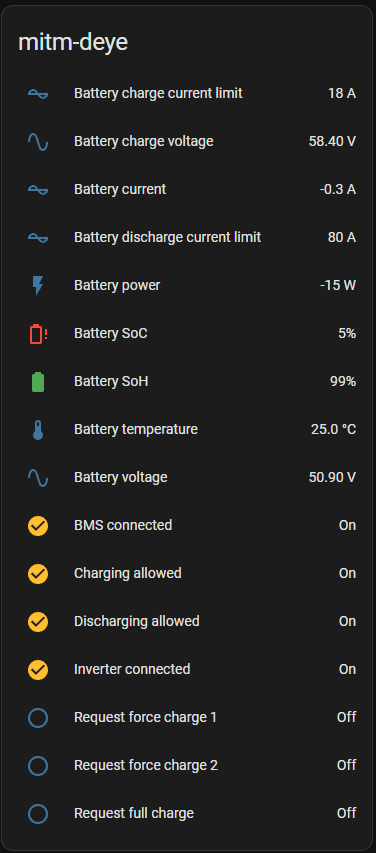Click the Battery temperature thermometer icon
The width and height of the screenshot is (376, 853).
38,429
